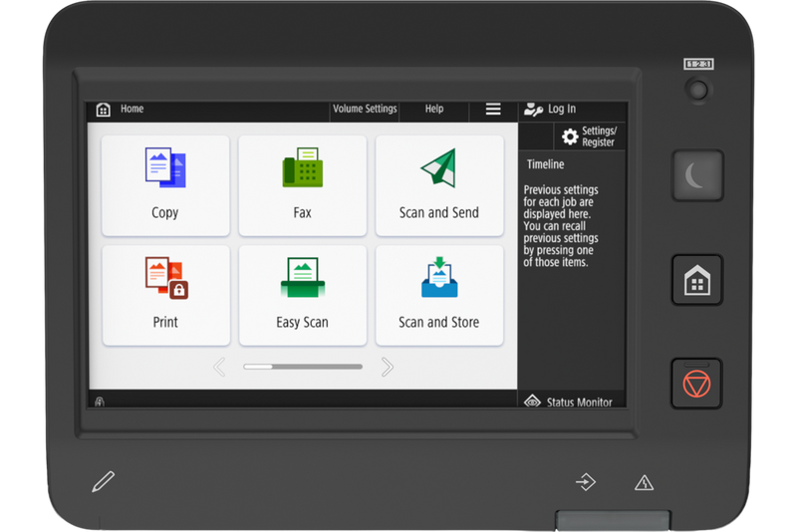Tap Log In

tap(551, 110)
